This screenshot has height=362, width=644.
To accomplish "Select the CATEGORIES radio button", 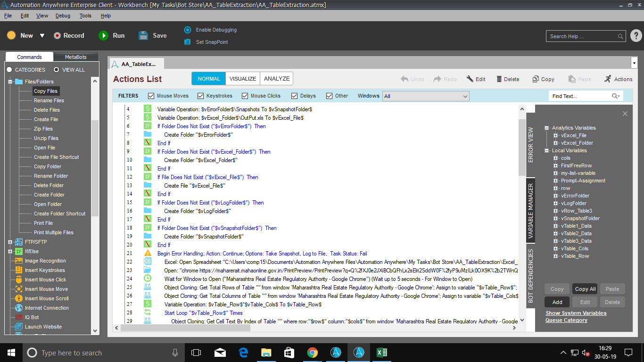I will (x=9, y=70).
